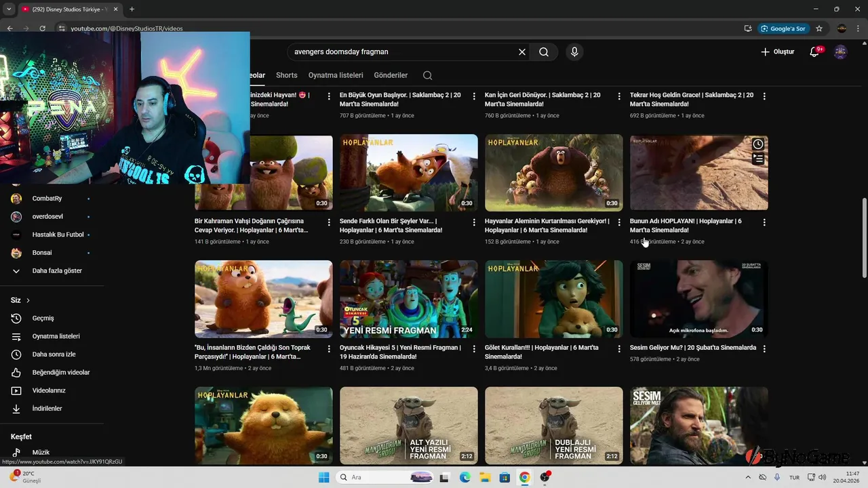Open options for En Büyük Oyun Başlıyor video

[x=474, y=96]
